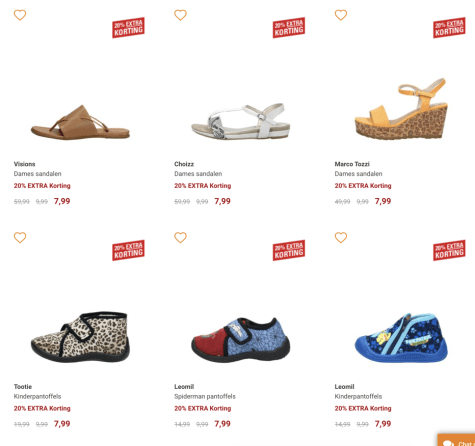
Task: Open Leomil Spiderman pantoffels title link
Action: (205, 396)
